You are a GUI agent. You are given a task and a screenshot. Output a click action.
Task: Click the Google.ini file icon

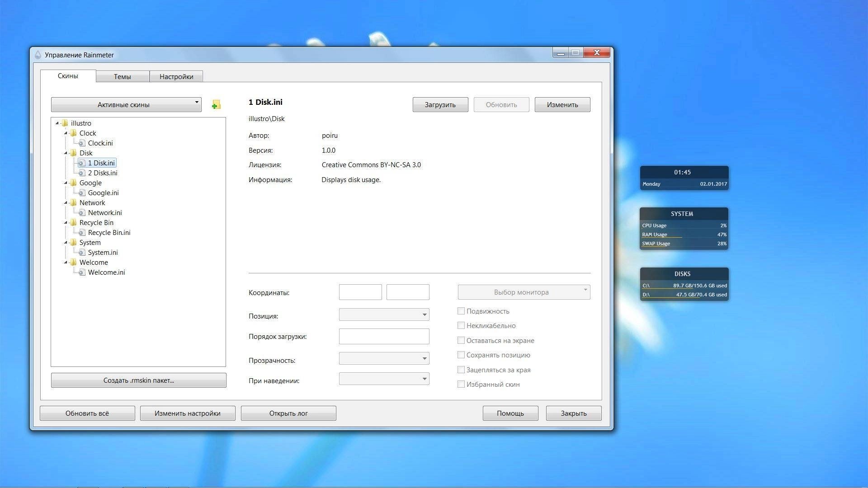82,192
